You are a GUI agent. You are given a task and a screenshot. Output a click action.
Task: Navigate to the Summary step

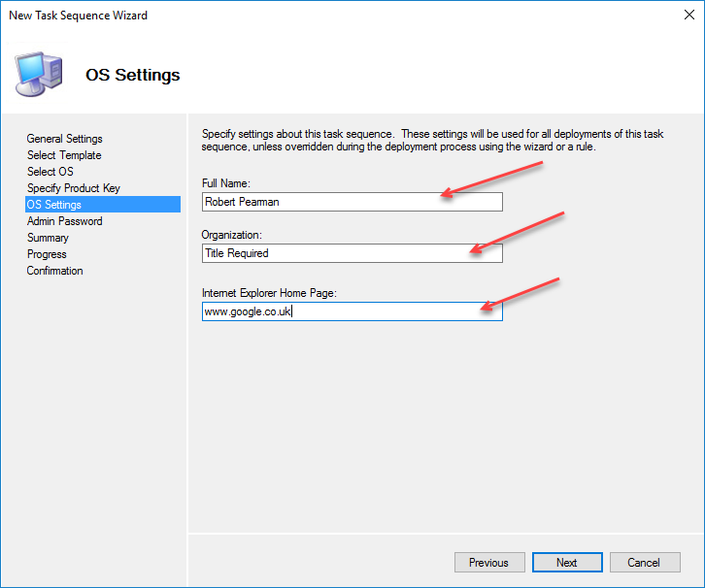pos(48,238)
